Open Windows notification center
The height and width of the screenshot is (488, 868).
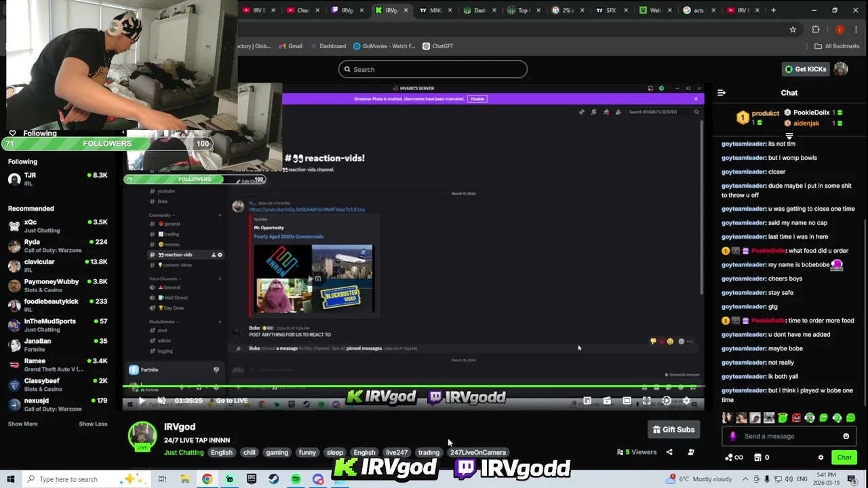(851, 479)
